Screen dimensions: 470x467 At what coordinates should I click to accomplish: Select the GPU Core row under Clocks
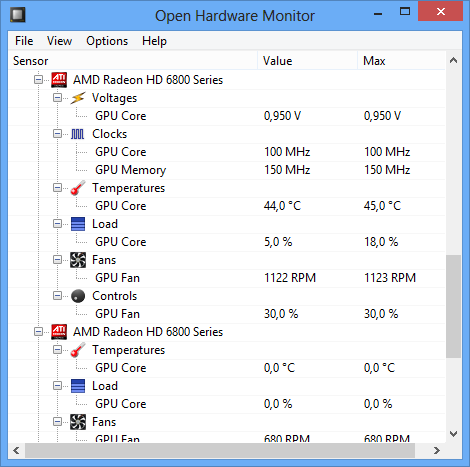click(227, 152)
